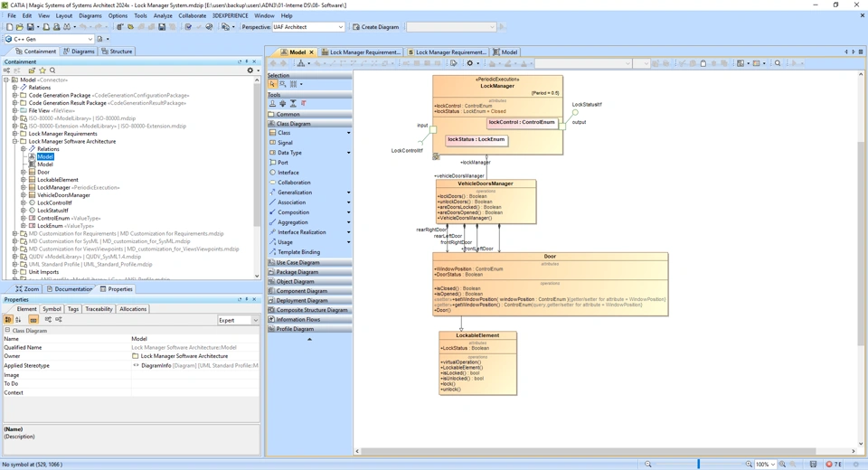Choose the Generalization relationship tool
The height and width of the screenshot is (470, 868).
coord(294,193)
